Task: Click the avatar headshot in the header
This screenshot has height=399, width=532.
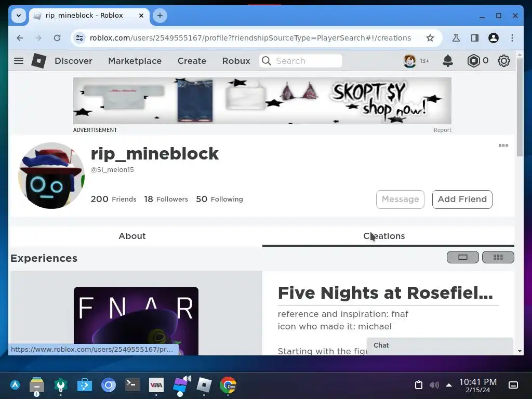Action: coord(410,61)
